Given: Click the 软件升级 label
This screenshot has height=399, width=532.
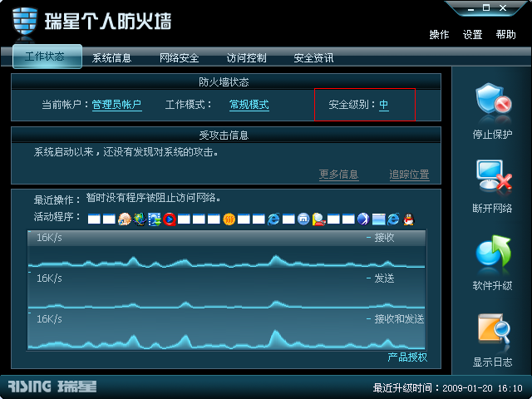Looking at the screenshot, I should (x=492, y=286).
